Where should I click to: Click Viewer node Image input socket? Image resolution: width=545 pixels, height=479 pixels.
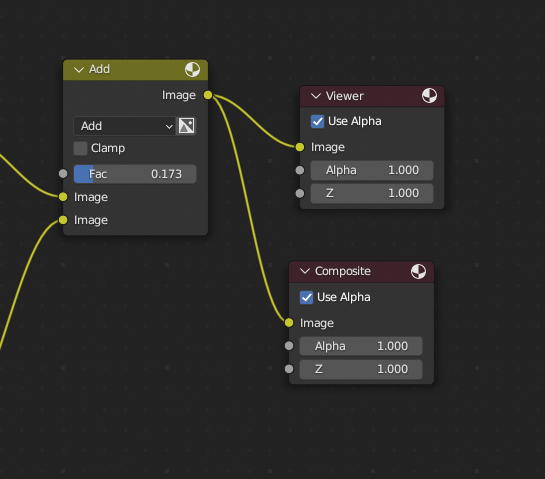click(300, 147)
